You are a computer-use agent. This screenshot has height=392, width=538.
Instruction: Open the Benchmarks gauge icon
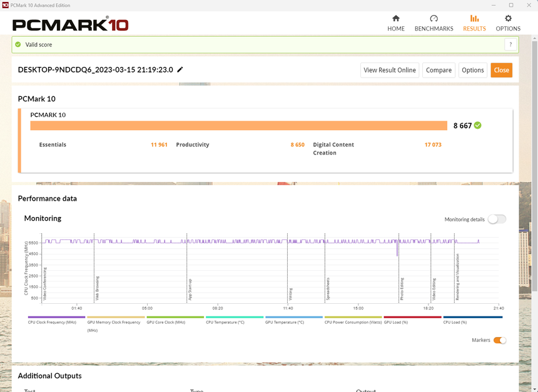pos(434,19)
